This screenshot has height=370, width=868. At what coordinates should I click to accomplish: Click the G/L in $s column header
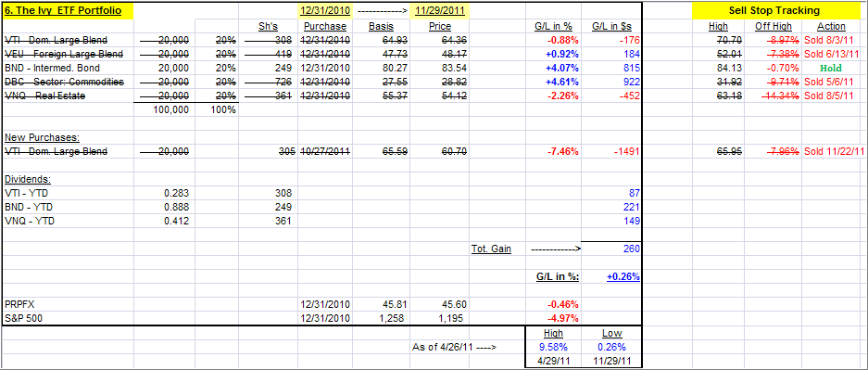click(x=611, y=25)
